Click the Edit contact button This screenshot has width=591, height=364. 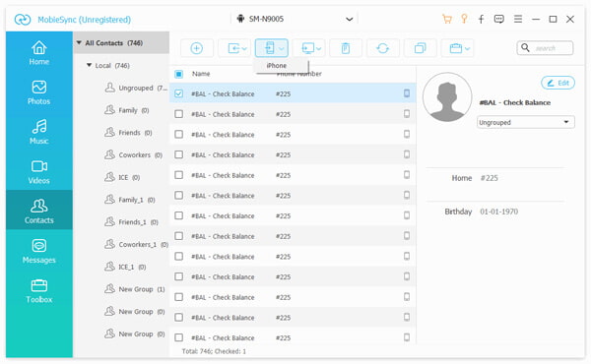[x=558, y=83]
